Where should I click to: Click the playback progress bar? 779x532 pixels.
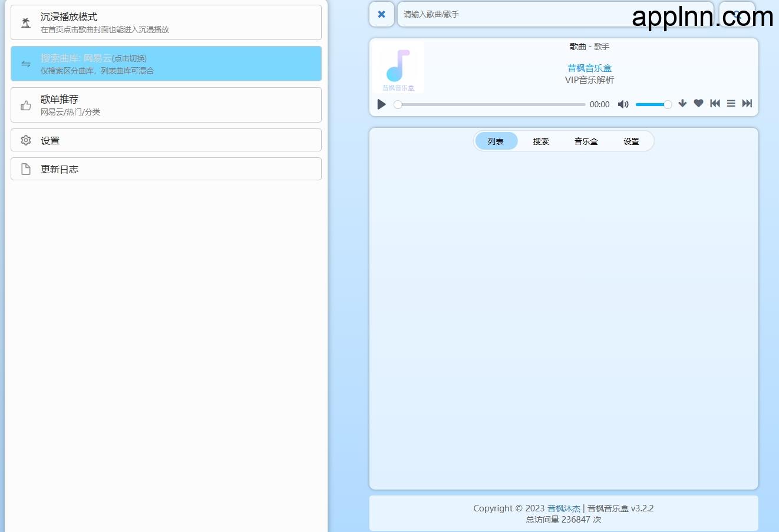[491, 104]
